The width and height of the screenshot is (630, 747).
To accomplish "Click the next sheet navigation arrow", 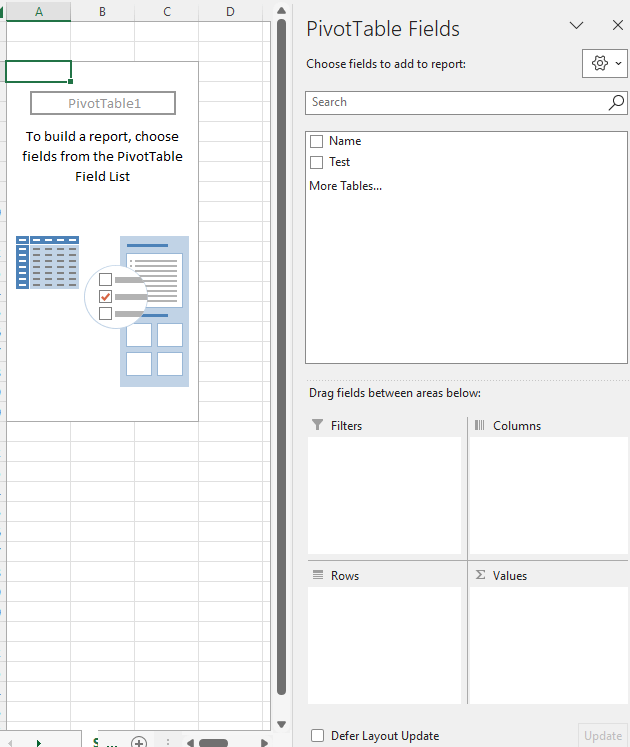I will [39, 742].
